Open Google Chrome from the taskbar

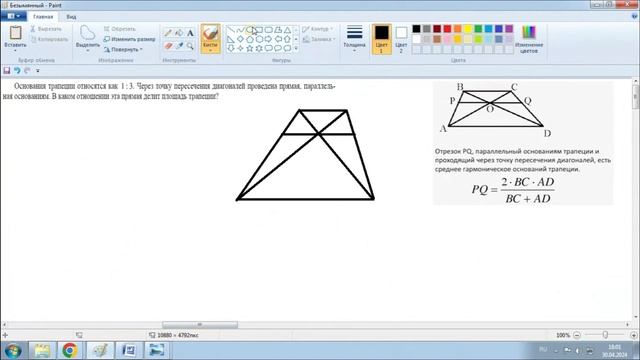tap(70, 350)
